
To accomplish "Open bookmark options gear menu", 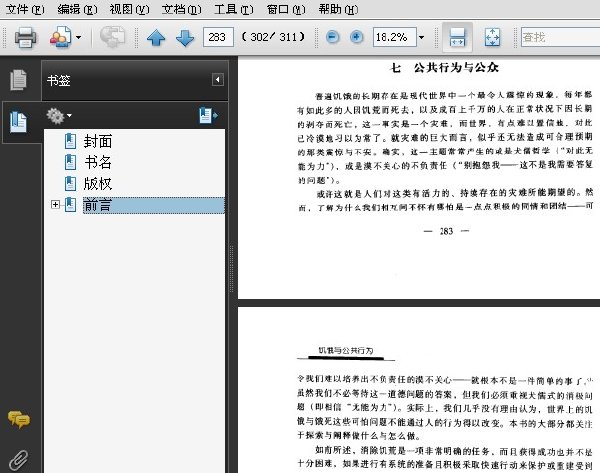I will (x=59, y=116).
